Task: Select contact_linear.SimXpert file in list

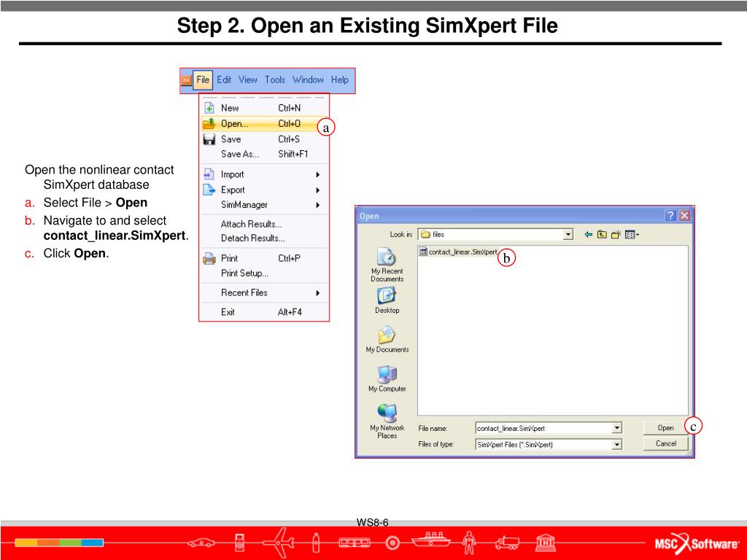Action: [458, 252]
